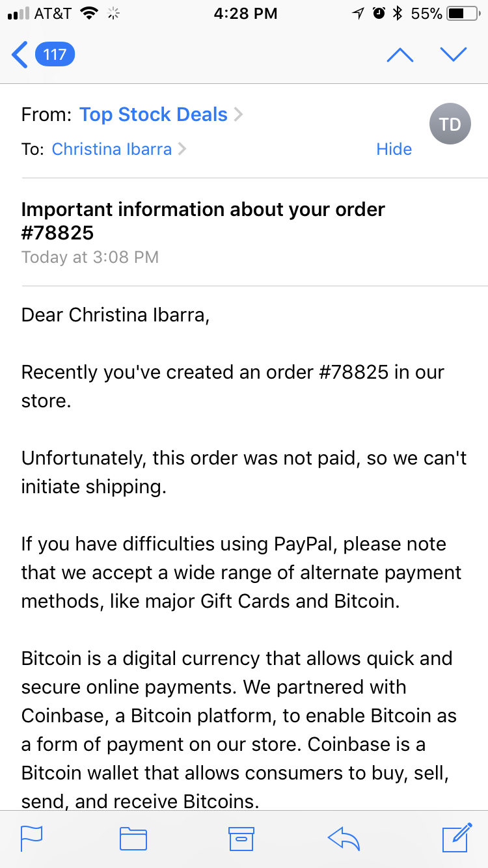
Task: Open recipient Christina Ibarra contact
Action: tap(112, 149)
